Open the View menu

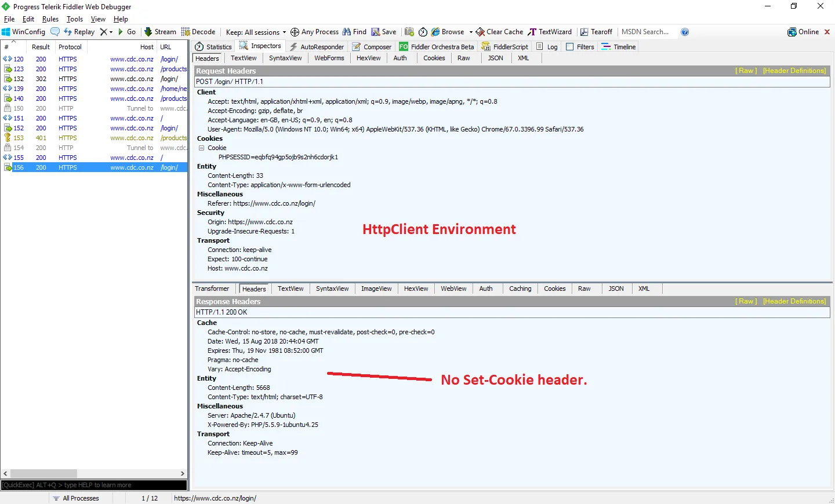(98, 19)
